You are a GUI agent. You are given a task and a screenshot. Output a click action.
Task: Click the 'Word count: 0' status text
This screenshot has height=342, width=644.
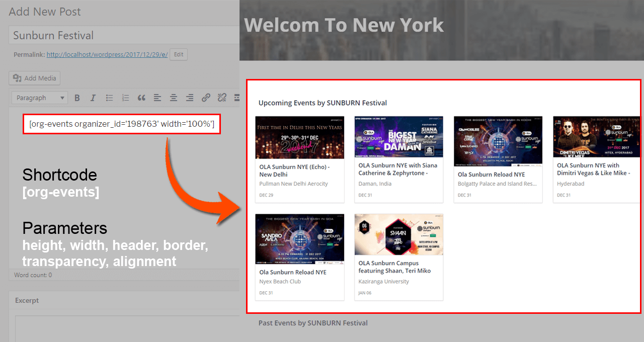33,275
